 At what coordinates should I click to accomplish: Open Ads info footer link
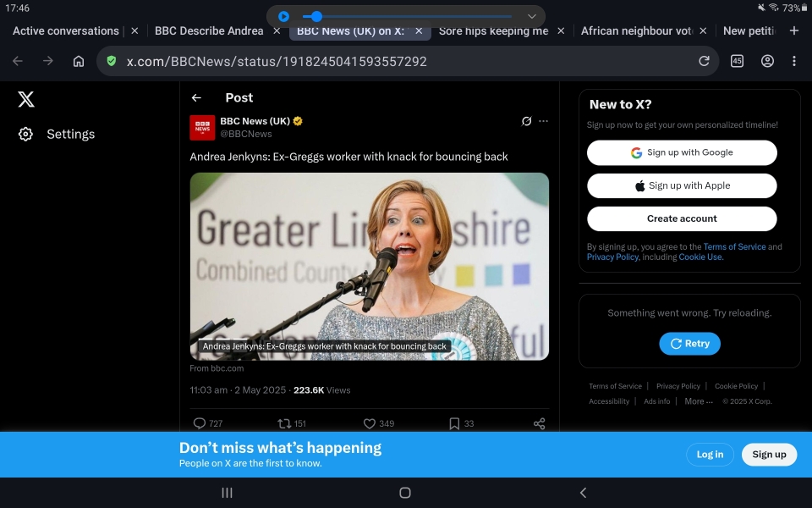(x=656, y=401)
